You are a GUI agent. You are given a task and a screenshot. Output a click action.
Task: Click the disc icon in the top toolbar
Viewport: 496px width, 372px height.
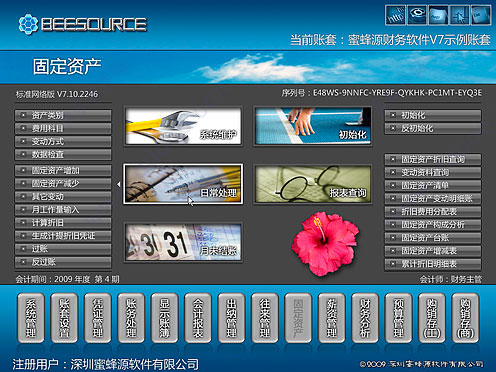(x=417, y=15)
